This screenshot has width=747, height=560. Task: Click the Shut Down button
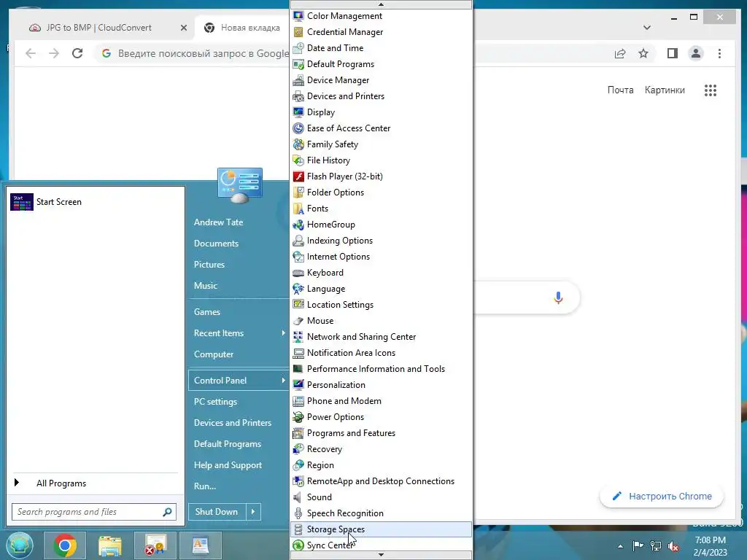pos(217,512)
